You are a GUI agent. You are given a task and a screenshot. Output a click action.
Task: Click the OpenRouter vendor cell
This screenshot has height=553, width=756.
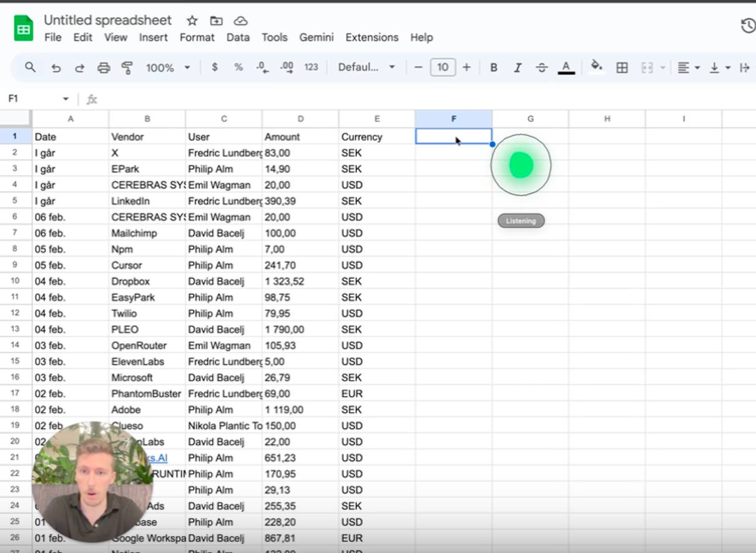click(147, 346)
